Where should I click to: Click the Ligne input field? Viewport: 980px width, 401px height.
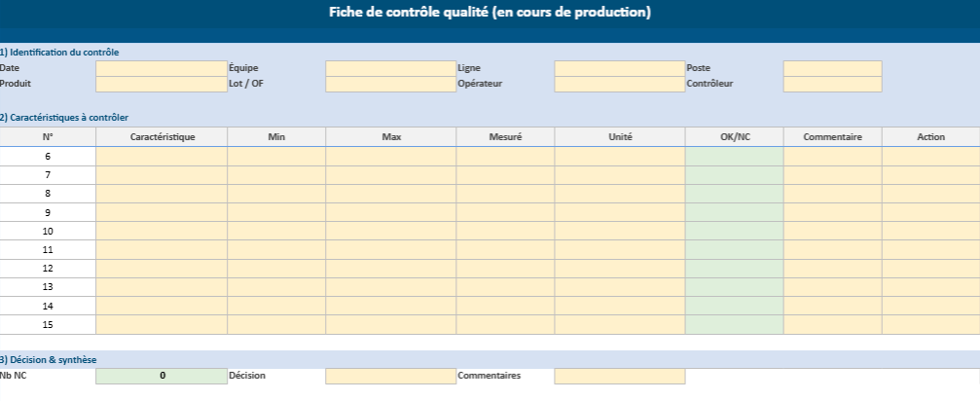(620, 68)
